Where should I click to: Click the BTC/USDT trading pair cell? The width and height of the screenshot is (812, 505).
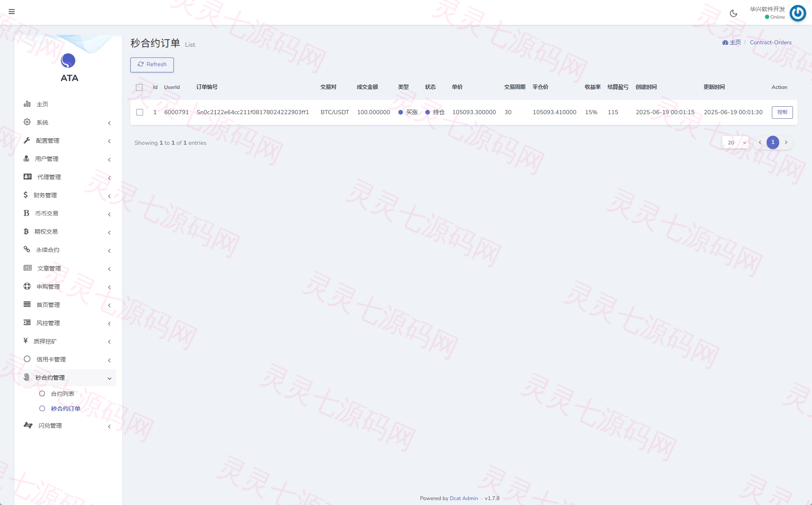[335, 112]
